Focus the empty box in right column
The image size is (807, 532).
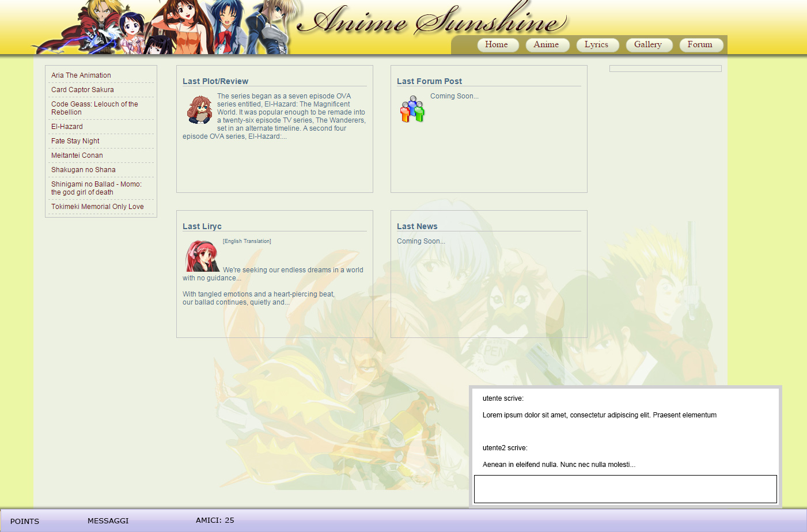click(665, 69)
